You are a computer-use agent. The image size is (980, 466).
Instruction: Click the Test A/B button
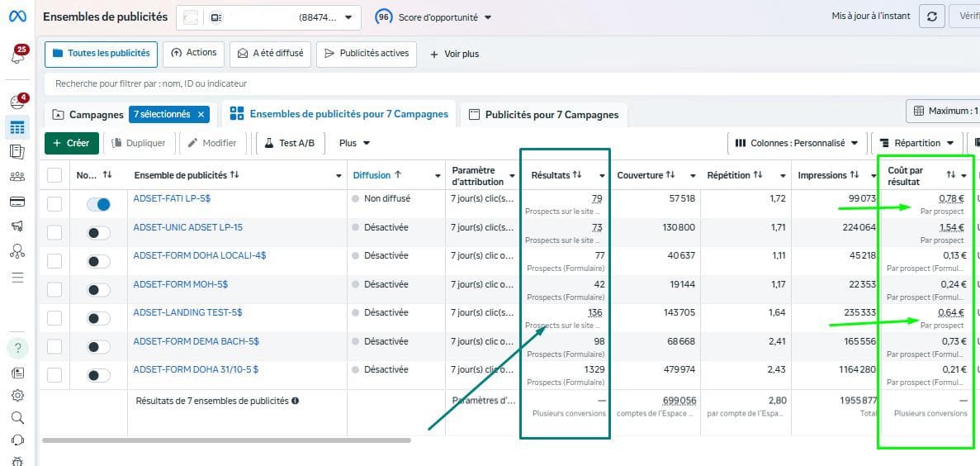[289, 143]
